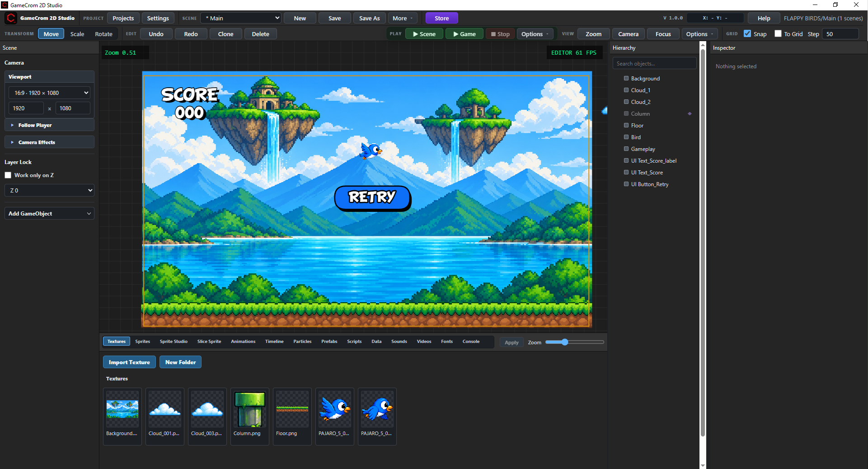Image resolution: width=868 pixels, height=469 pixels.
Task: Open the Console tab
Action: (x=471, y=342)
